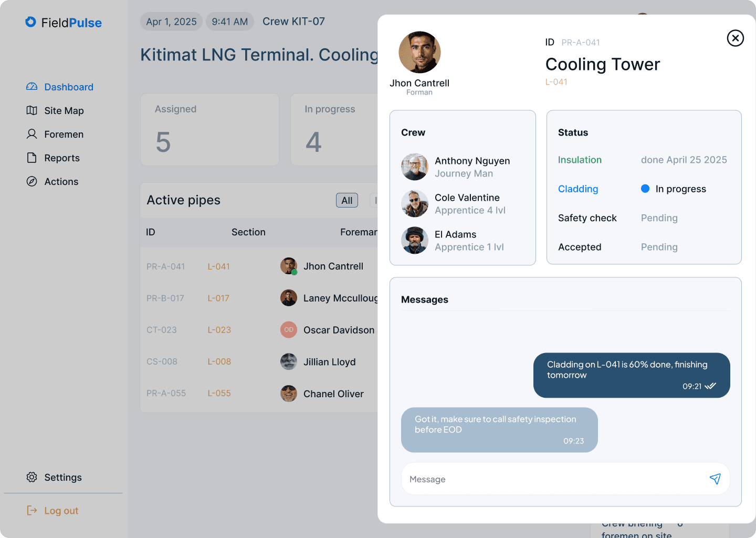Click the CT-023 pipe ID
756x538 pixels.
coord(162,329)
